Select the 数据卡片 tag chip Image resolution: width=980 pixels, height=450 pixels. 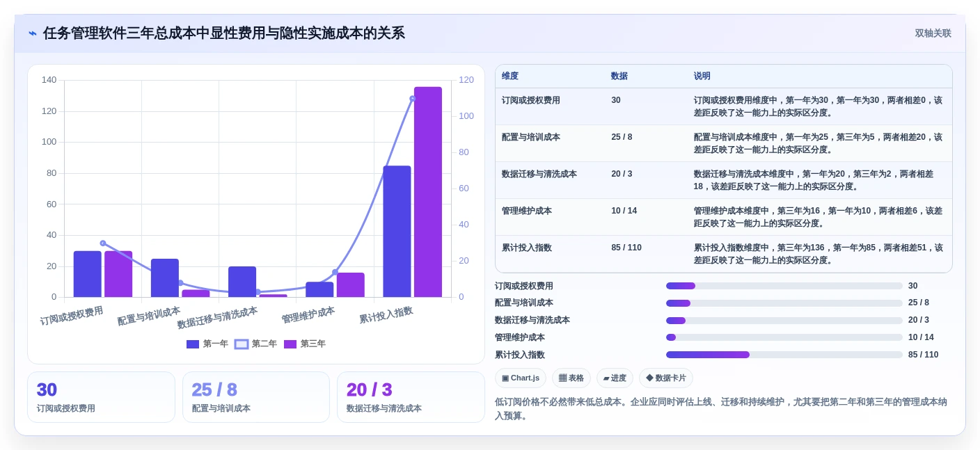point(666,378)
